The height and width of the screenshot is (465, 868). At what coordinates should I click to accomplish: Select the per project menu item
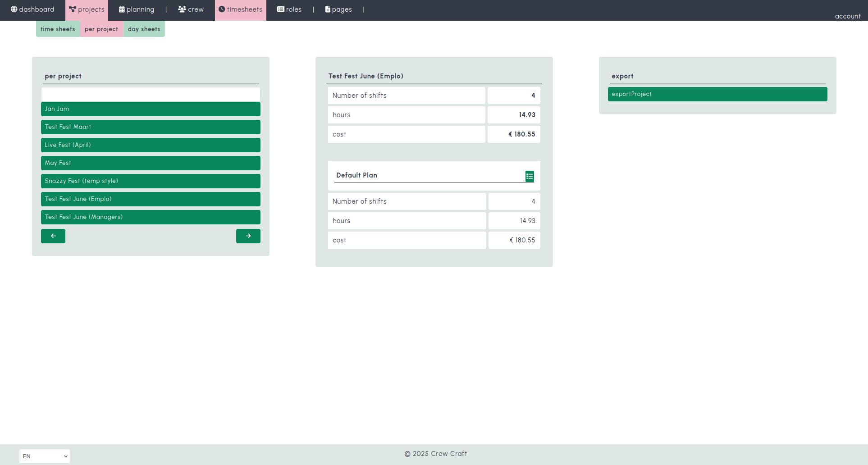coord(101,29)
